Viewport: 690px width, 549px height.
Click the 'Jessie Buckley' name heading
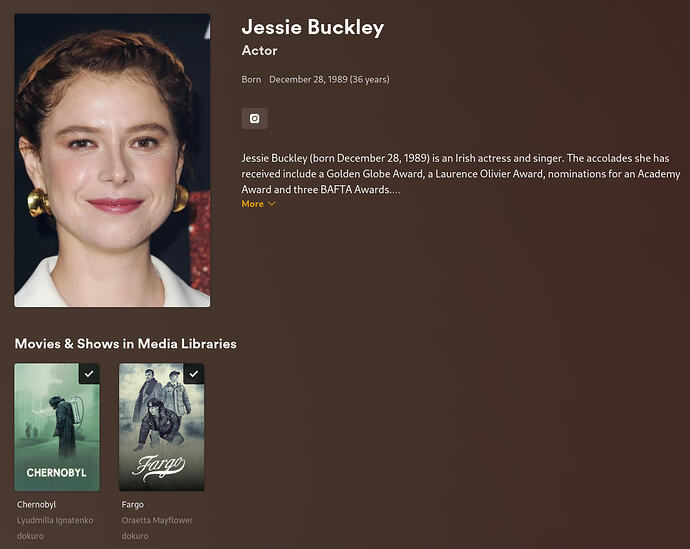[312, 27]
